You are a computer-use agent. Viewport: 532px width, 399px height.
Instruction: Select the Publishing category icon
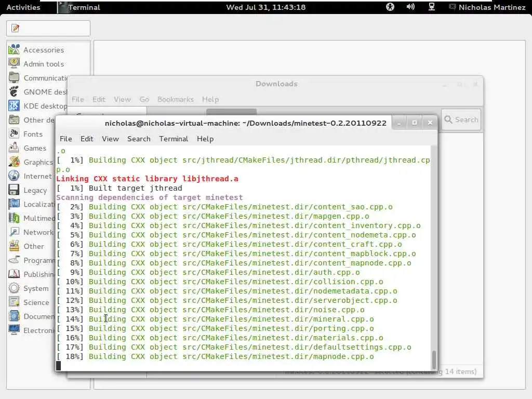tap(14, 274)
